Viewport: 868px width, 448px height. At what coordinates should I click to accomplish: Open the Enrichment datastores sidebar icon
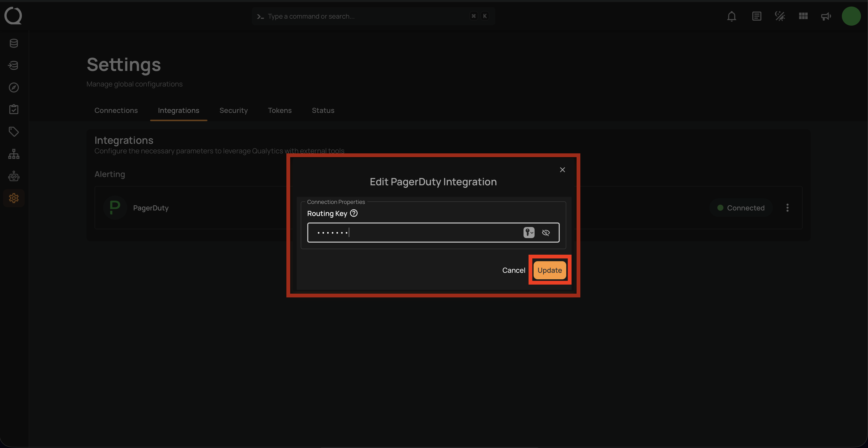pyautogui.click(x=14, y=65)
